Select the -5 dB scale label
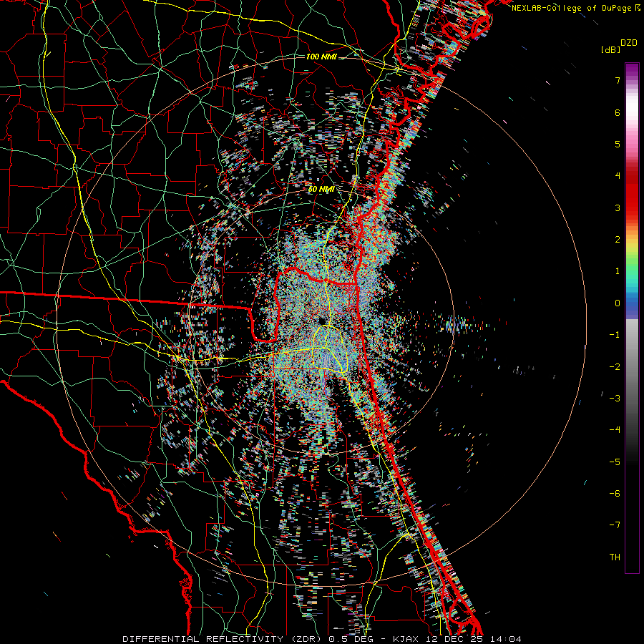 pos(615,462)
